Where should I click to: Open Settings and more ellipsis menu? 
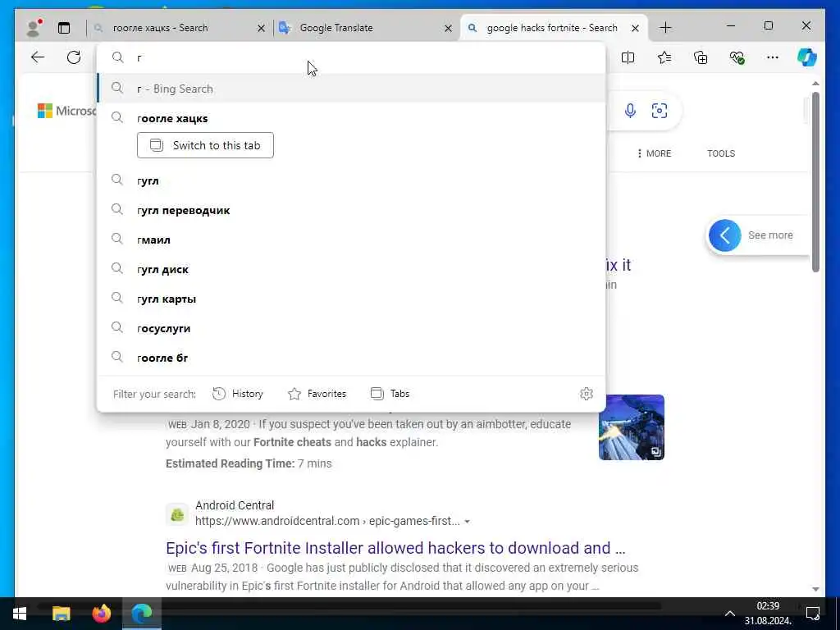click(x=773, y=57)
